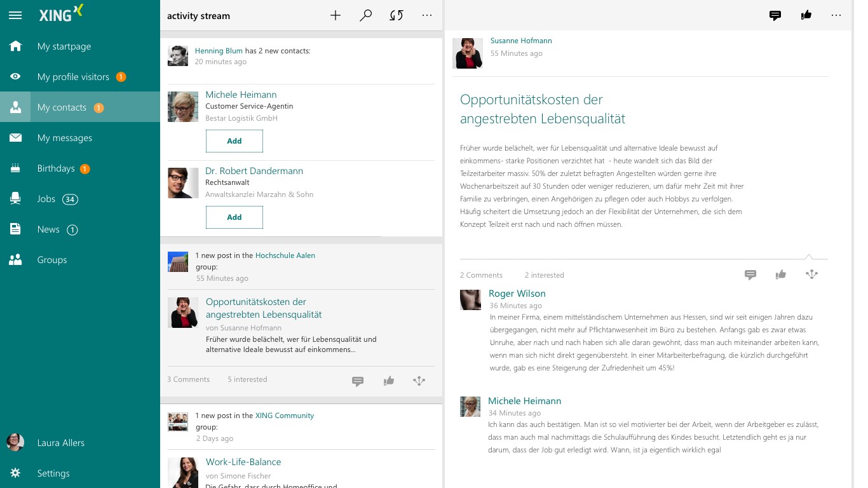
Task: Open the hamburger navigation menu
Action: click(x=15, y=15)
